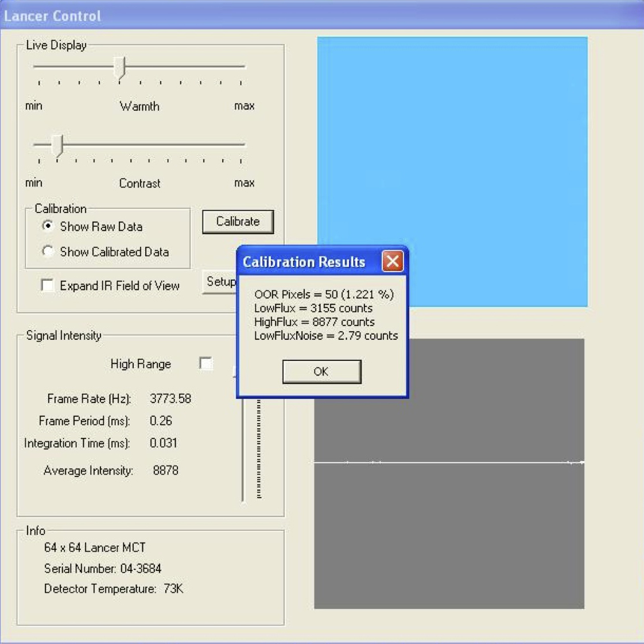Click the max end of Contrast slider track
This screenshot has width=644, height=644.
[242, 145]
